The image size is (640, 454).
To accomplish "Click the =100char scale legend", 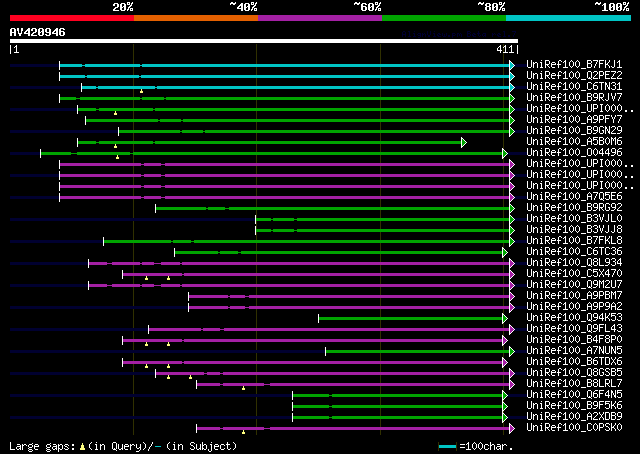I will (x=476, y=446).
